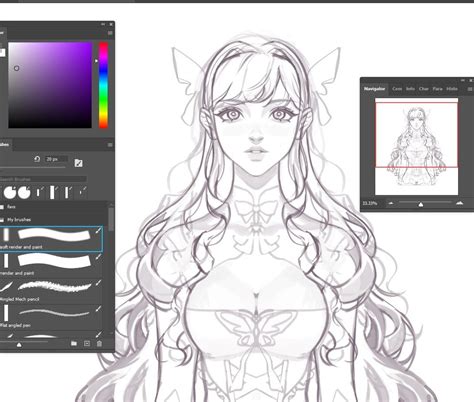Switch to the Navigator tab

click(374, 89)
